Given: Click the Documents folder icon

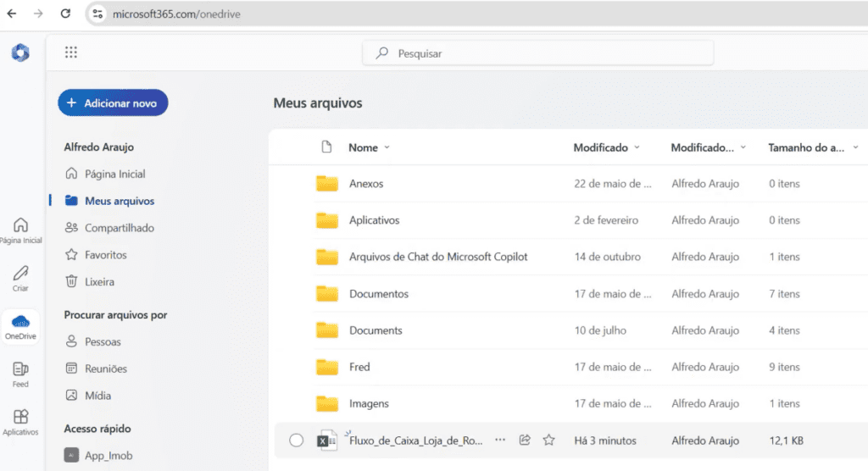Looking at the screenshot, I should [327, 330].
